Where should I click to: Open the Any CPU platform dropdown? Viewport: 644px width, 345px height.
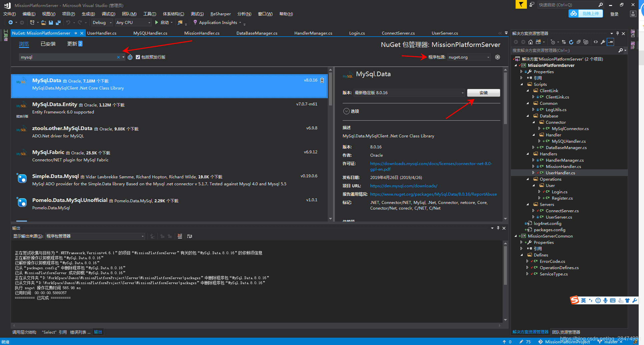coord(133,23)
